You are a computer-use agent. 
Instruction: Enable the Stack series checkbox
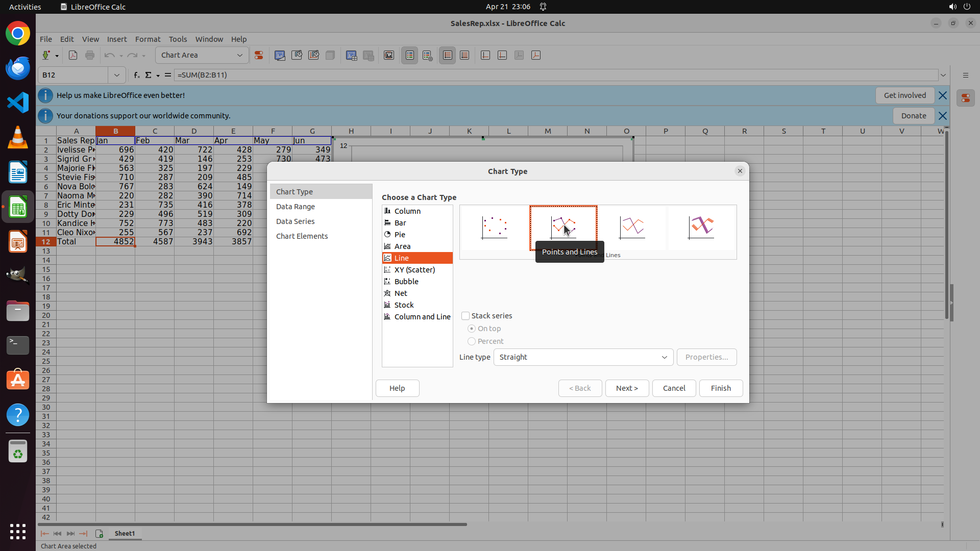point(465,316)
